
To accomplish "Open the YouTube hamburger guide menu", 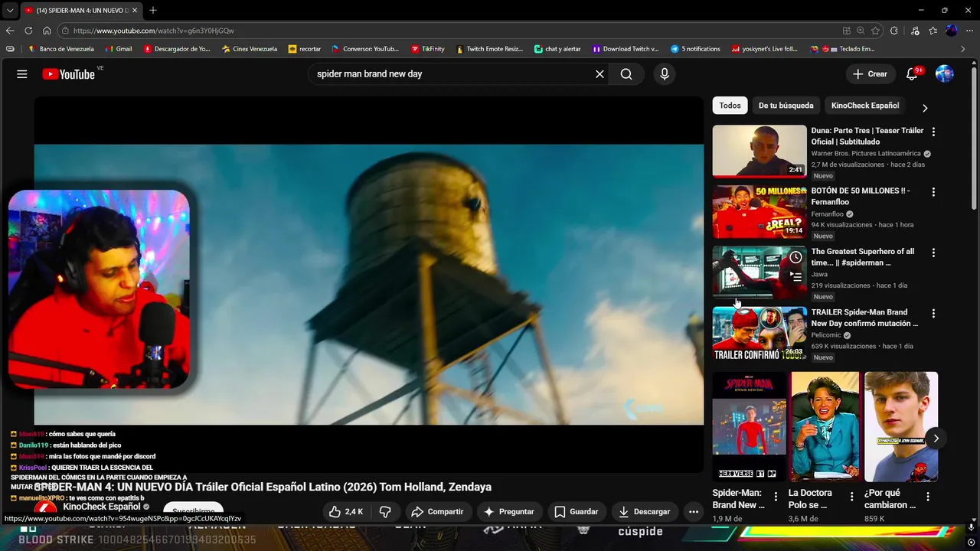I will tap(22, 74).
